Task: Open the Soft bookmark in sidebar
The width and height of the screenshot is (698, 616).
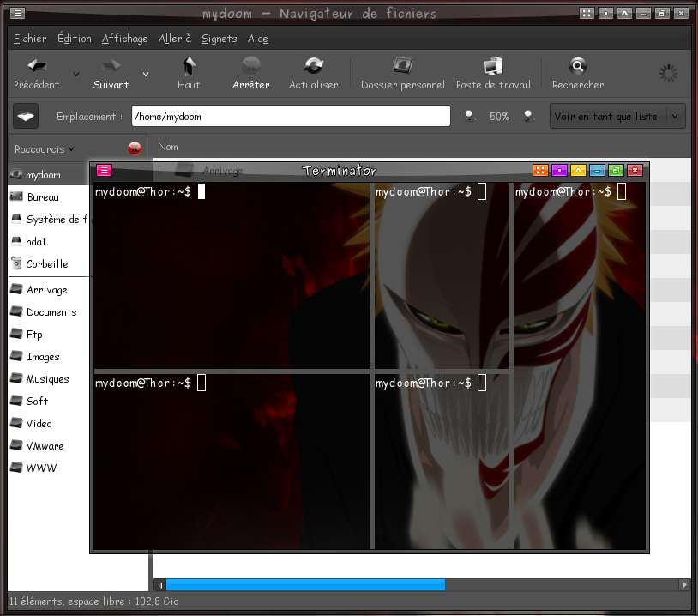Action: click(x=49, y=401)
